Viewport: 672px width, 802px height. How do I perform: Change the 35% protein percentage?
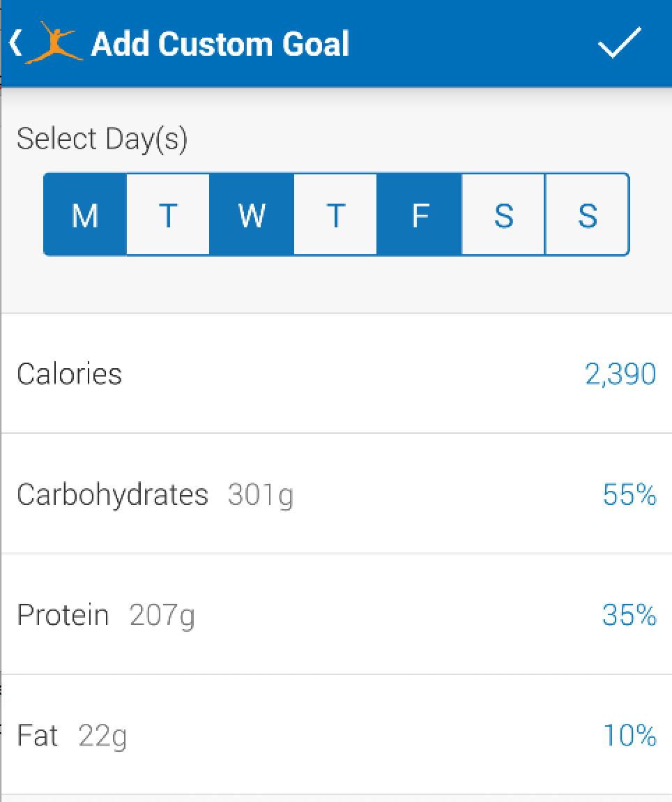pos(629,615)
